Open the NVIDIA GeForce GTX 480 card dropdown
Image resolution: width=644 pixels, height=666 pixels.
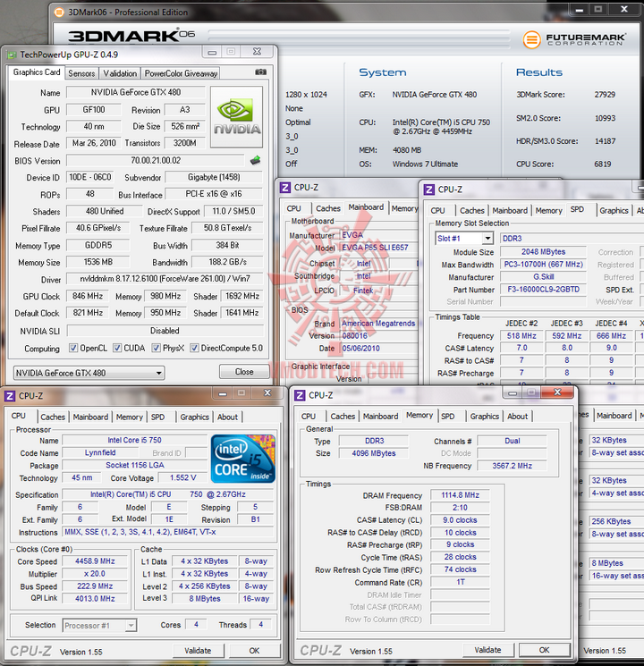(89, 373)
